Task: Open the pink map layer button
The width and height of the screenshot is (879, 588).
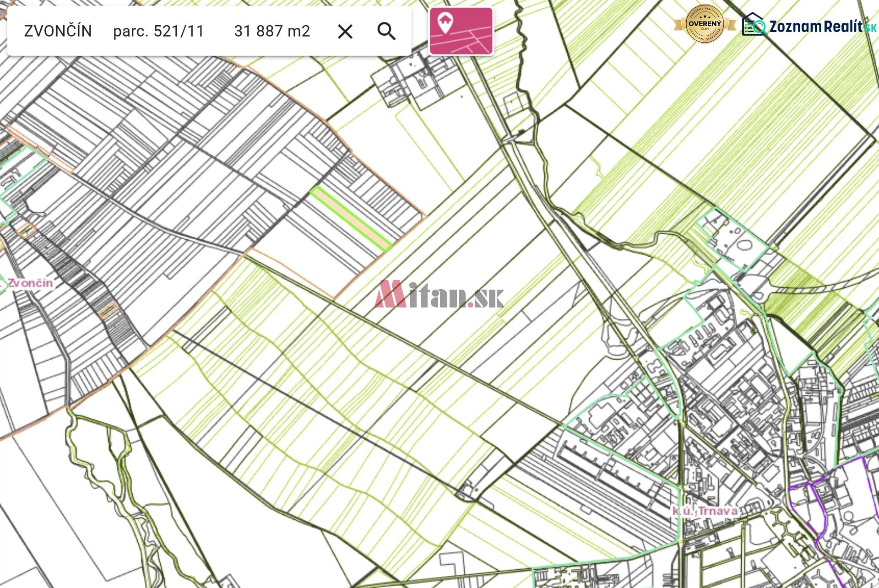Action: tap(461, 31)
